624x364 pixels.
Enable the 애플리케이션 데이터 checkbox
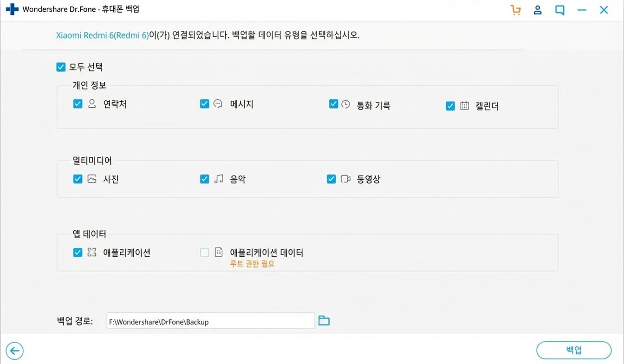click(205, 253)
